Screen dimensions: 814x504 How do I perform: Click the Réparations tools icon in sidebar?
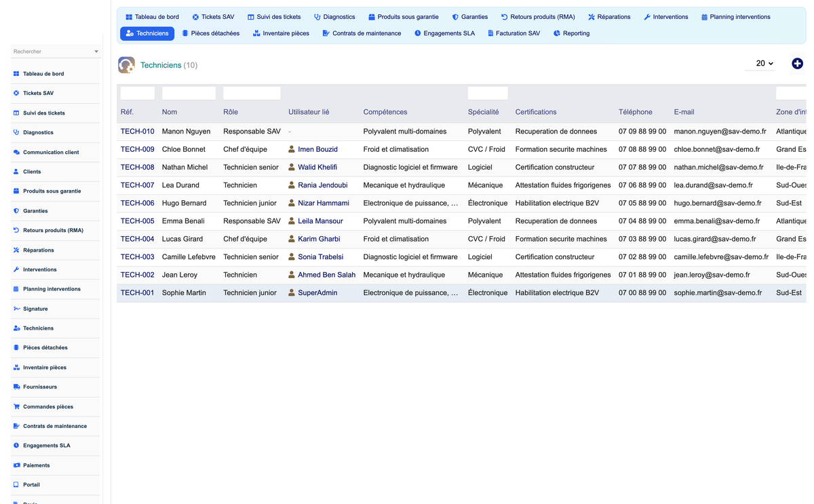[x=16, y=250]
